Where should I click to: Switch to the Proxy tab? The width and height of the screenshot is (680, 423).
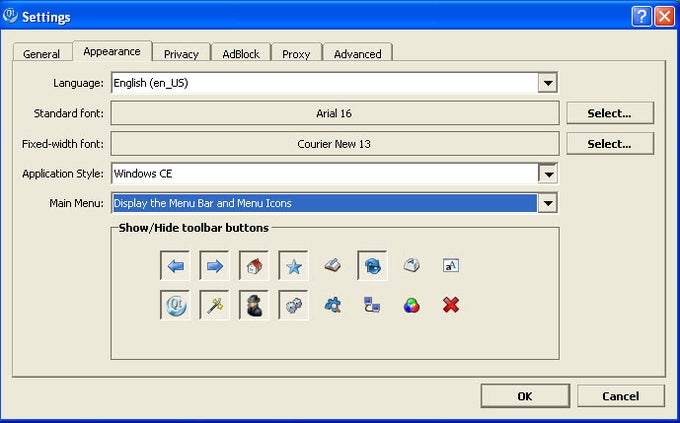[296, 53]
